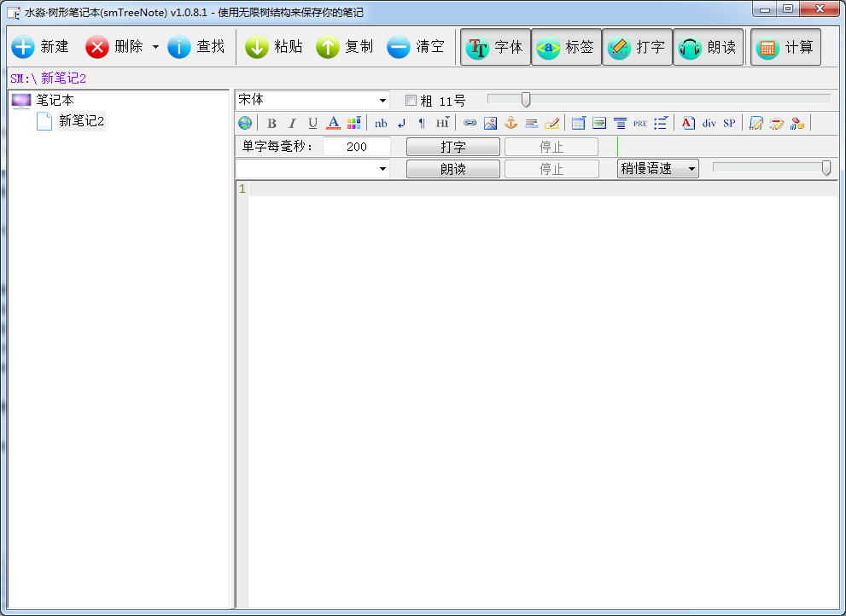Apply bold with the B icon
Screen dimensions: 846x616
[272, 124]
